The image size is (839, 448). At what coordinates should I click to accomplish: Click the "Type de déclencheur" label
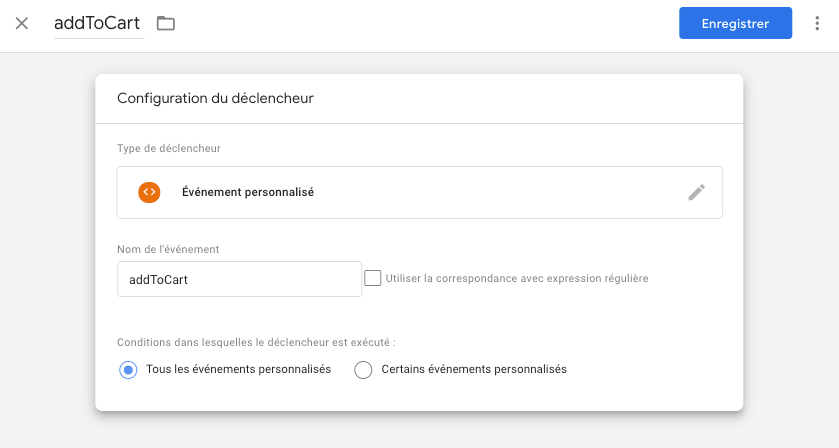(x=169, y=148)
